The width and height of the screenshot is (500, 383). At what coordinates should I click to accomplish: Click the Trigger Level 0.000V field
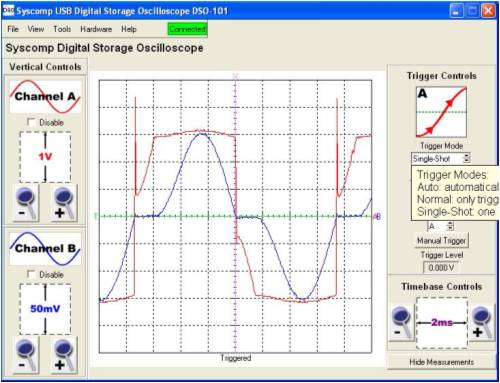click(x=441, y=268)
